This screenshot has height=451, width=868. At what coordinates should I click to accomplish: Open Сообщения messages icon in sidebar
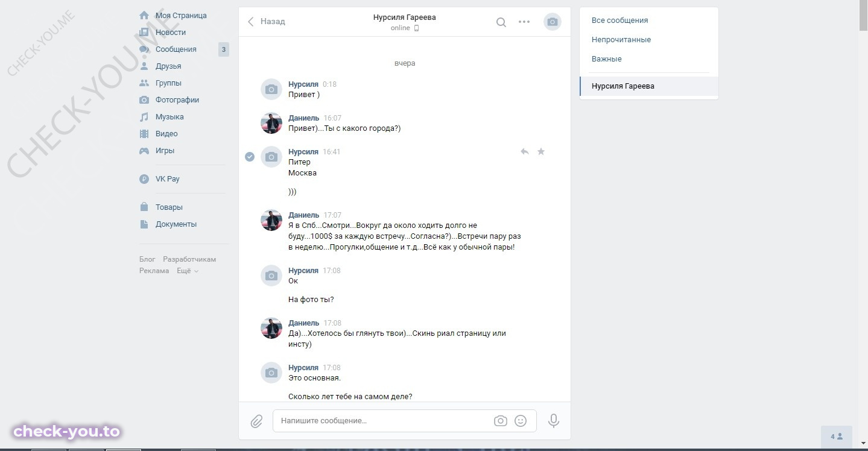tap(144, 49)
